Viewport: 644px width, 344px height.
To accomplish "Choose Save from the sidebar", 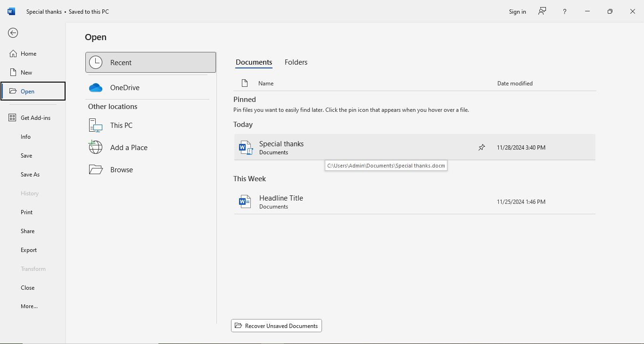I will coord(26,156).
